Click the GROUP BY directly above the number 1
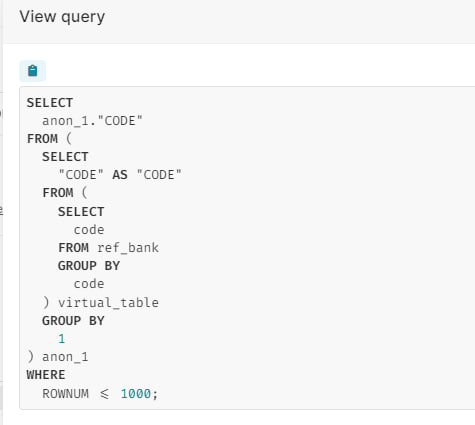 (73, 321)
